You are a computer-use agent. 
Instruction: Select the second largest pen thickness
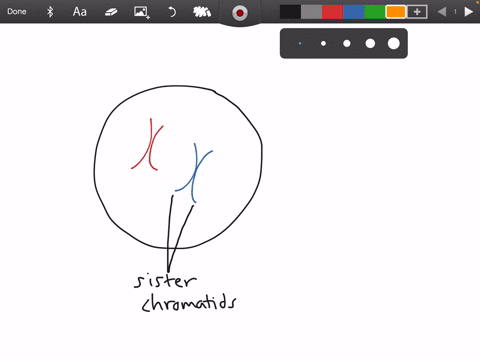pyautogui.click(x=370, y=43)
